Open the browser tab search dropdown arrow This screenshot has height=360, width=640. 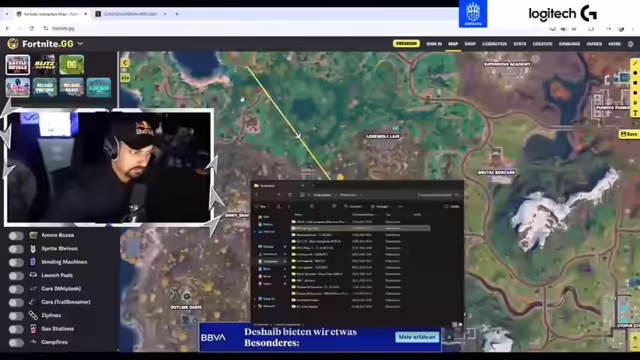click(x=7, y=14)
